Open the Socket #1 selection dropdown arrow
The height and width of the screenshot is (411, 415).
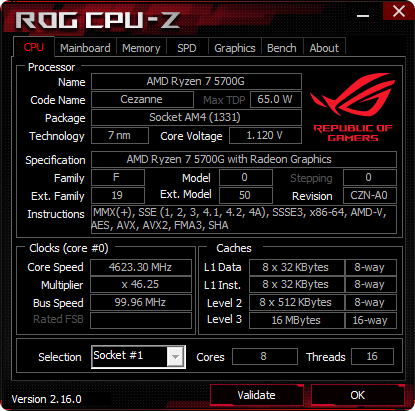tap(175, 357)
